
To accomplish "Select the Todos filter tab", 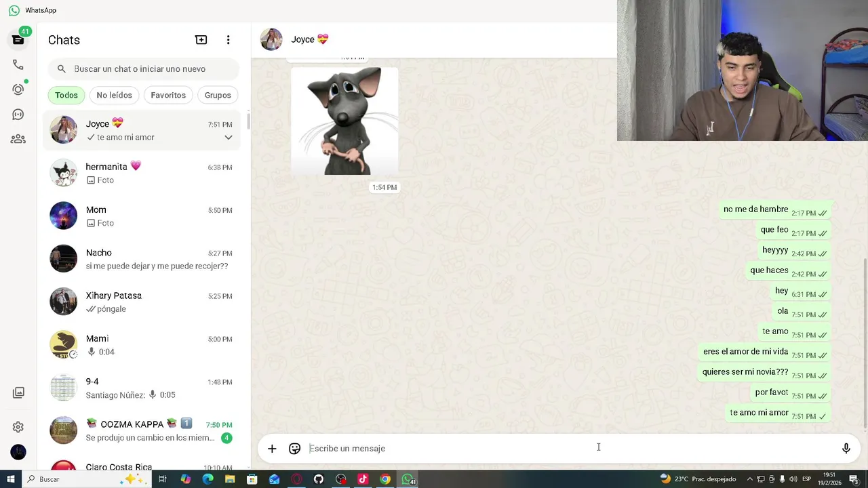I will [66, 95].
